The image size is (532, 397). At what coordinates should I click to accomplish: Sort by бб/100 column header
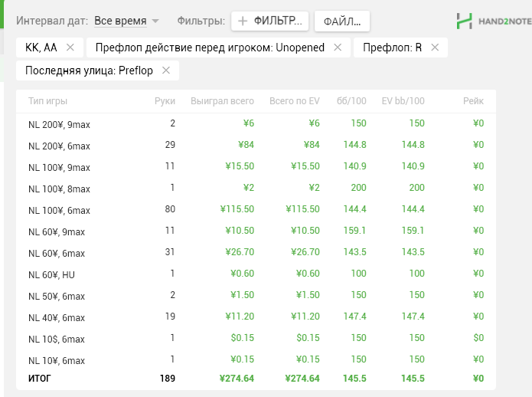pos(351,101)
